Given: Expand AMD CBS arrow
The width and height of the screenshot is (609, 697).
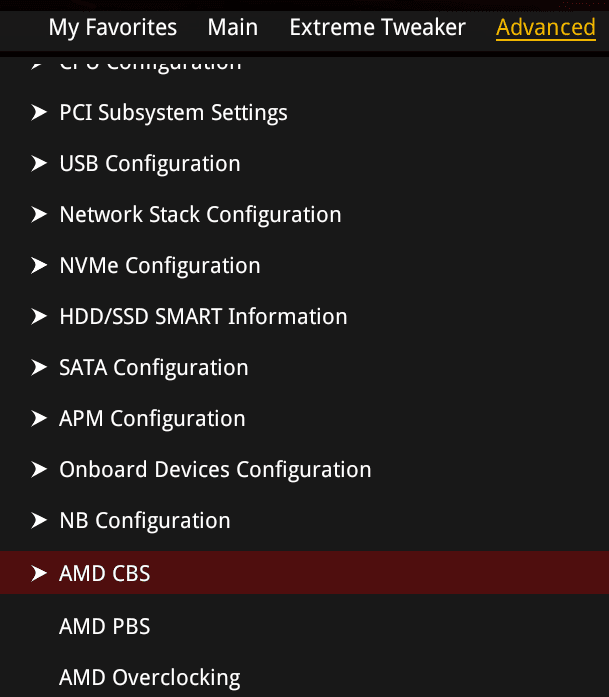Looking at the screenshot, I should click(x=39, y=573).
